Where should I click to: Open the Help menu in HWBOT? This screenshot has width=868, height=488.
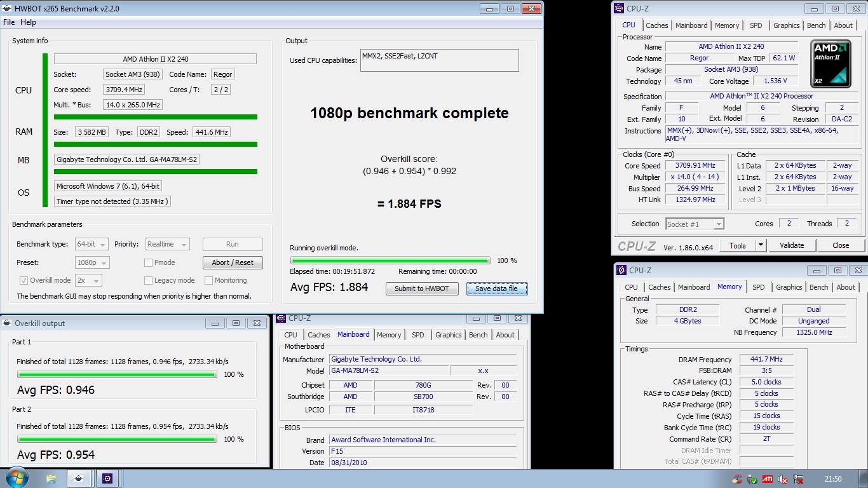(x=28, y=22)
